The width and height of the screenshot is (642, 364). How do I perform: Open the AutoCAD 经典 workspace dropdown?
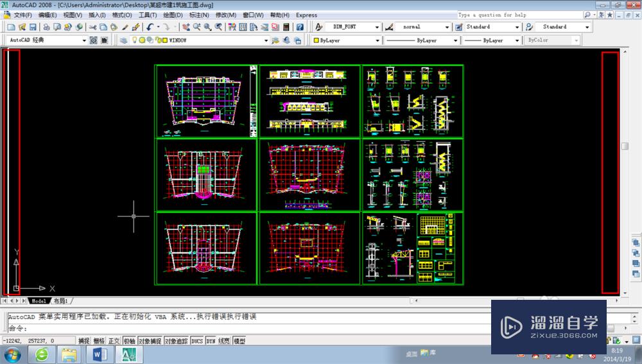click(x=84, y=40)
